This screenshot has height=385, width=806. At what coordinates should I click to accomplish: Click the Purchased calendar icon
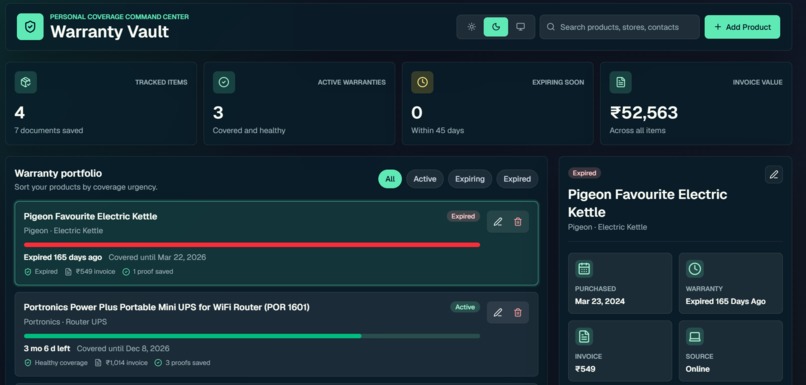pos(584,268)
